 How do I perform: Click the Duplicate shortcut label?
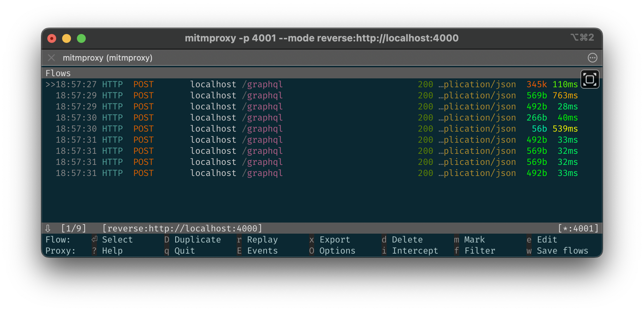point(197,240)
